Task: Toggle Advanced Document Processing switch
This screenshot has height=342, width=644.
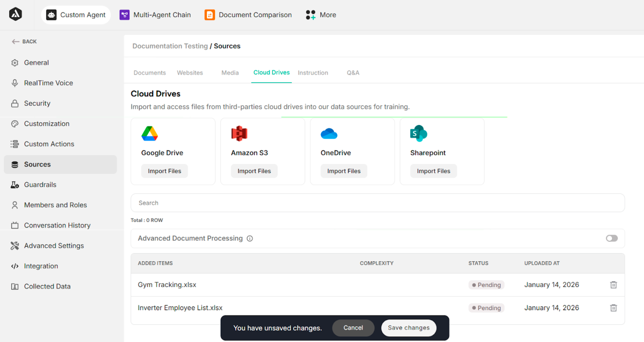Action: (611, 238)
